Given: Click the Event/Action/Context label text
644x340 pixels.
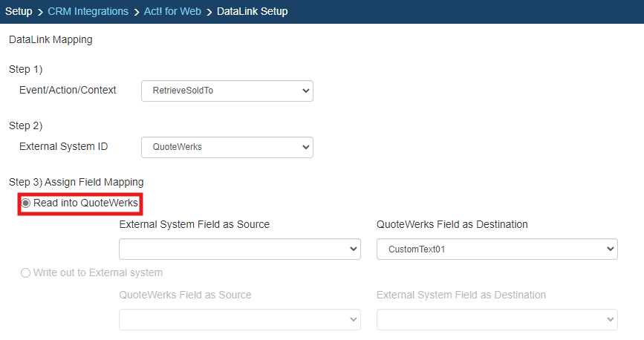Looking at the screenshot, I should 68,90.
